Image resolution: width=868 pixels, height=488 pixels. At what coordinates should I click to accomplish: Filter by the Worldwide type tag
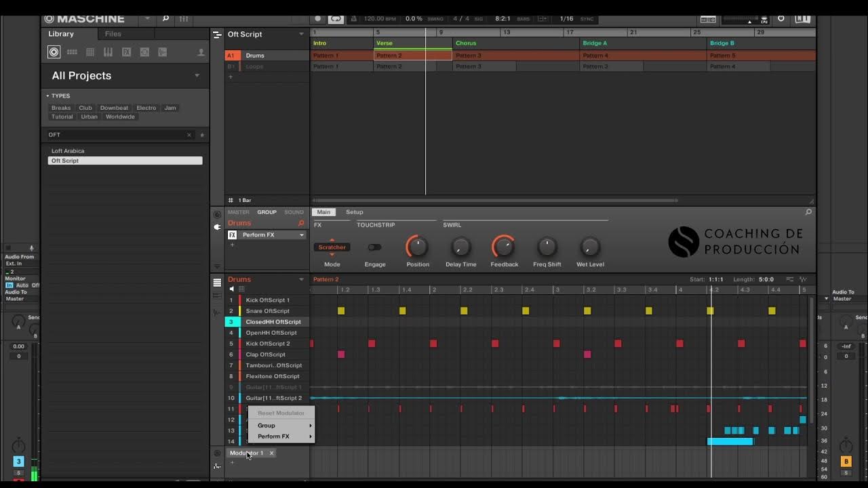click(120, 117)
